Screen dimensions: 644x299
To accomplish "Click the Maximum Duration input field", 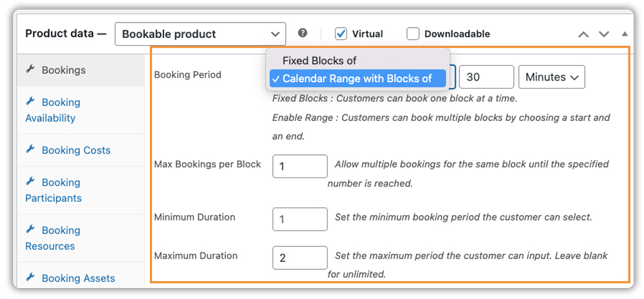I will pos(300,258).
